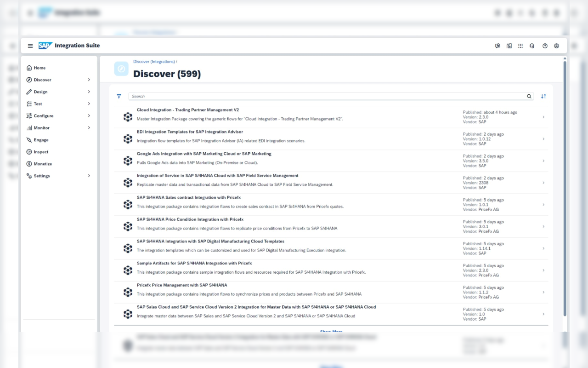Open SAP S/4HANA Price Condition Integration with Pricefx

pyautogui.click(x=190, y=219)
